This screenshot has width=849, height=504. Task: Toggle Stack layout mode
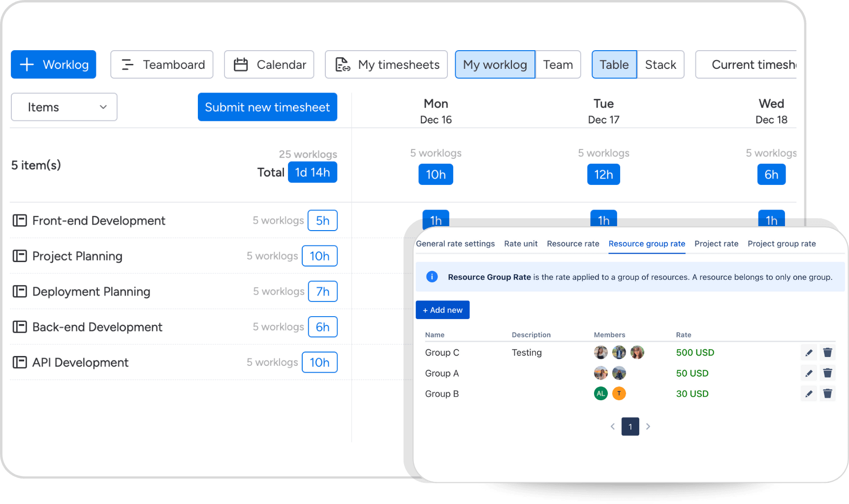pos(660,64)
